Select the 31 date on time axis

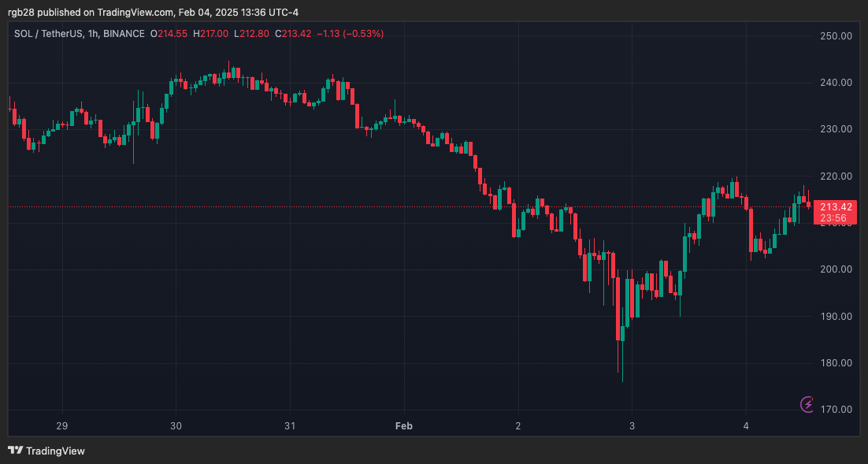pyautogui.click(x=290, y=426)
